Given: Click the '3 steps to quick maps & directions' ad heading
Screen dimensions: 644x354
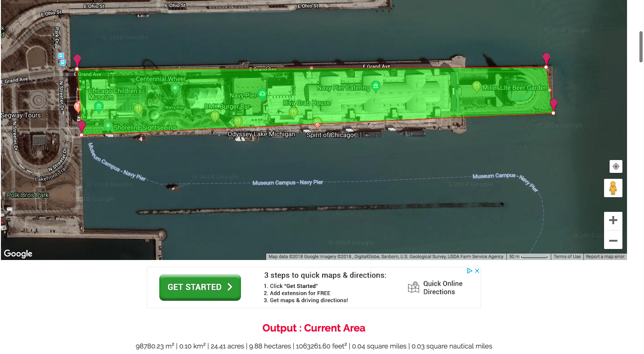Looking at the screenshot, I should pos(325,275).
